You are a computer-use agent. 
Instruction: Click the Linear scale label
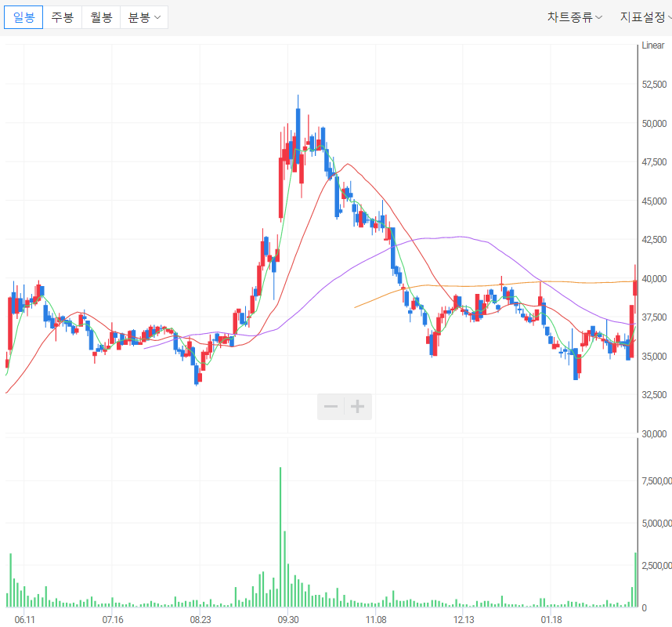[x=652, y=45]
